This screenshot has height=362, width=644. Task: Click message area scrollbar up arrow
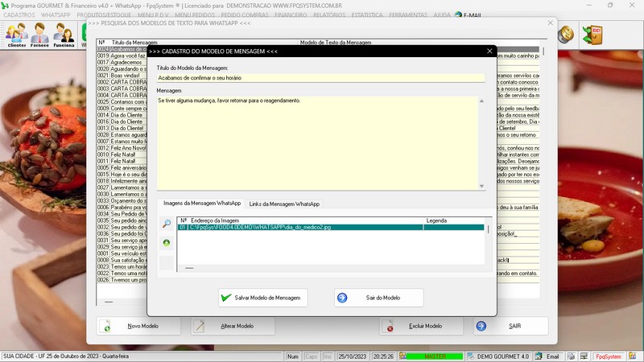tap(481, 101)
